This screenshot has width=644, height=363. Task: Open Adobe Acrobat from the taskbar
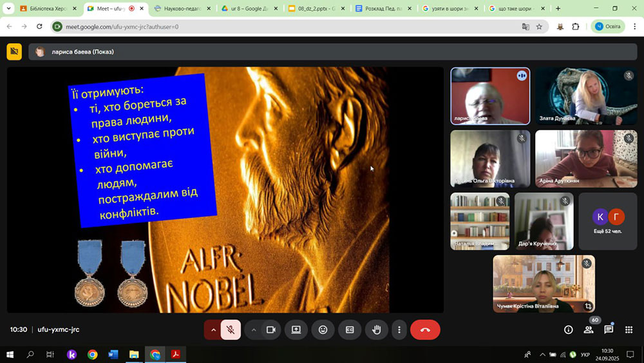coord(176,355)
